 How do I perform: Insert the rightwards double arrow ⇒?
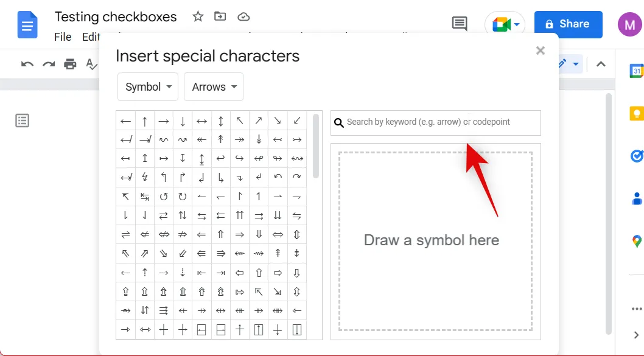point(240,234)
